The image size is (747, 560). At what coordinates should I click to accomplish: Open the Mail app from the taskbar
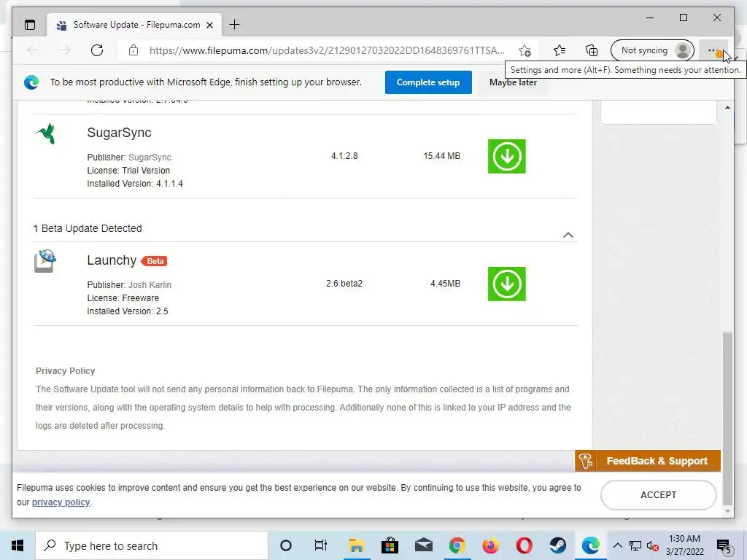pos(423,545)
